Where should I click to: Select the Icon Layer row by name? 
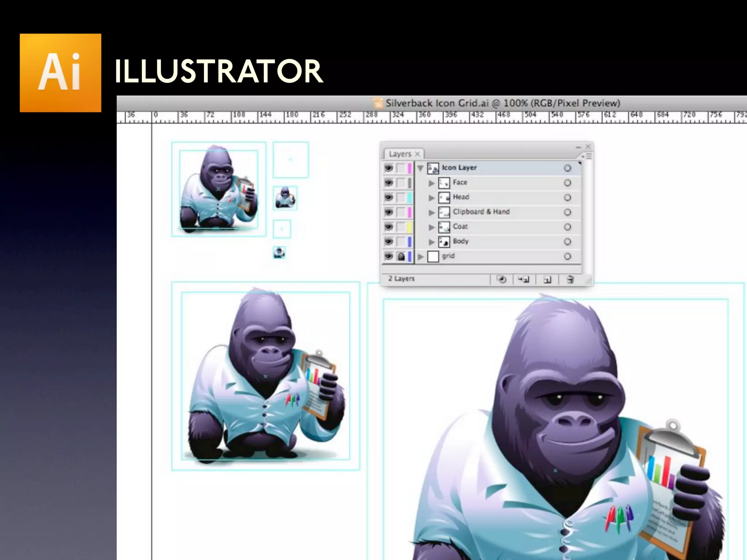point(459,168)
